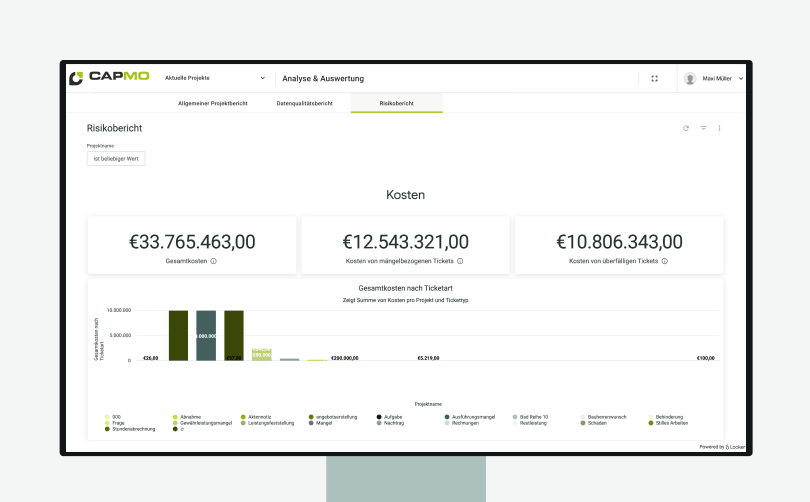Open the three-dot dashboard actions menu
This screenshot has height=502, width=810.
click(x=720, y=128)
